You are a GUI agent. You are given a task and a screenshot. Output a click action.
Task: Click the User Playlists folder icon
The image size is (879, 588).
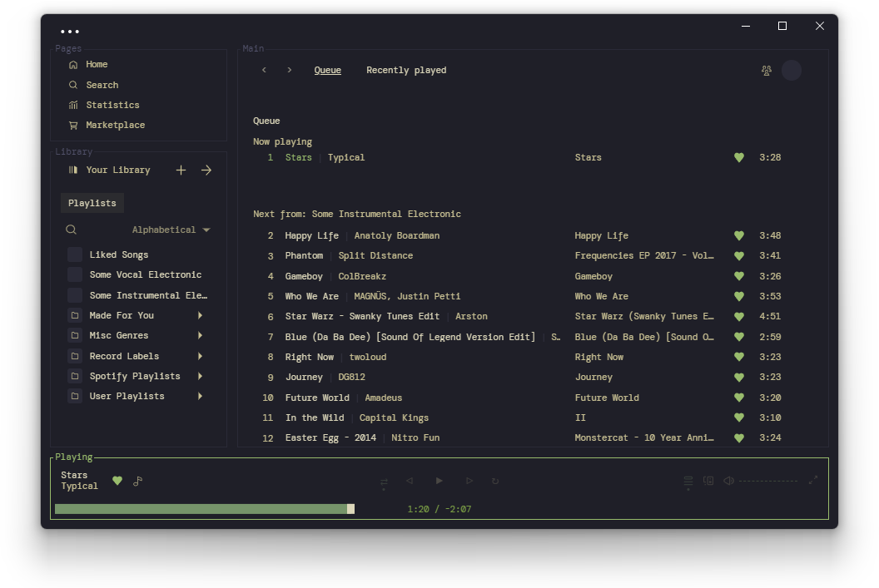pyautogui.click(x=75, y=397)
